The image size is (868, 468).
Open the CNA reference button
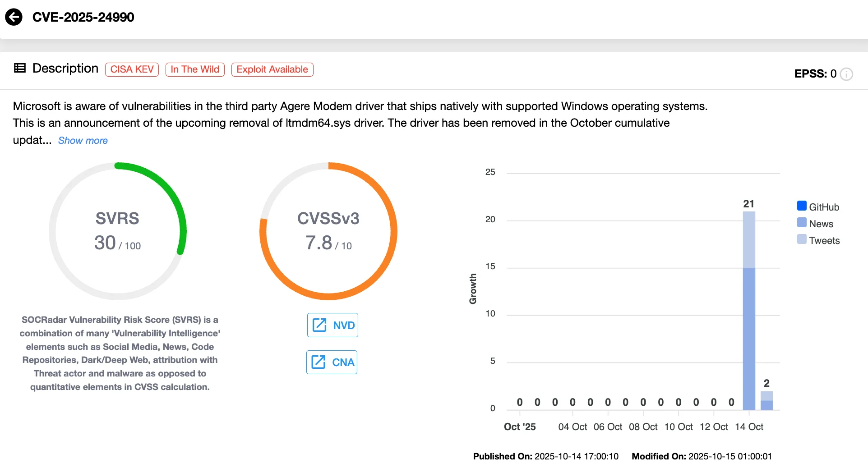coord(332,362)
